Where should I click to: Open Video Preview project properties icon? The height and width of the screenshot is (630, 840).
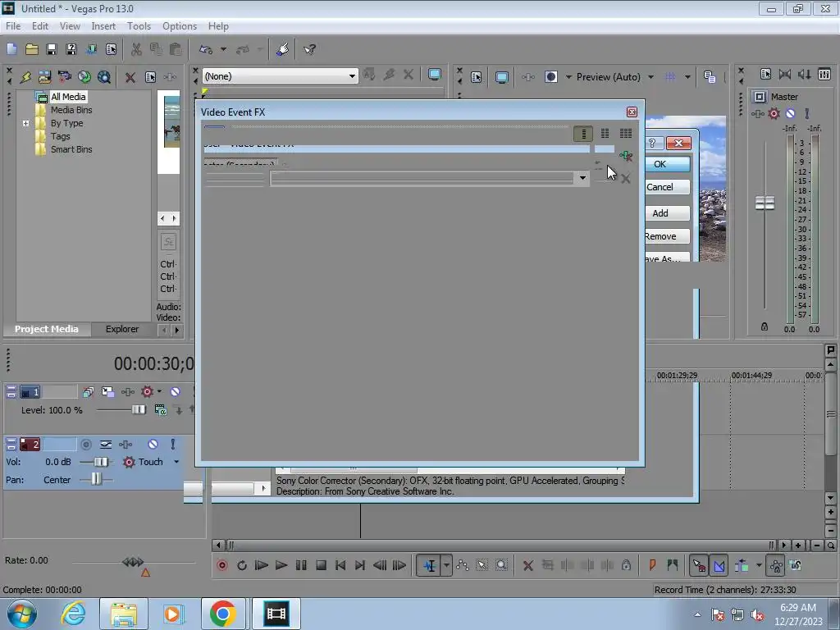(477, 77)
